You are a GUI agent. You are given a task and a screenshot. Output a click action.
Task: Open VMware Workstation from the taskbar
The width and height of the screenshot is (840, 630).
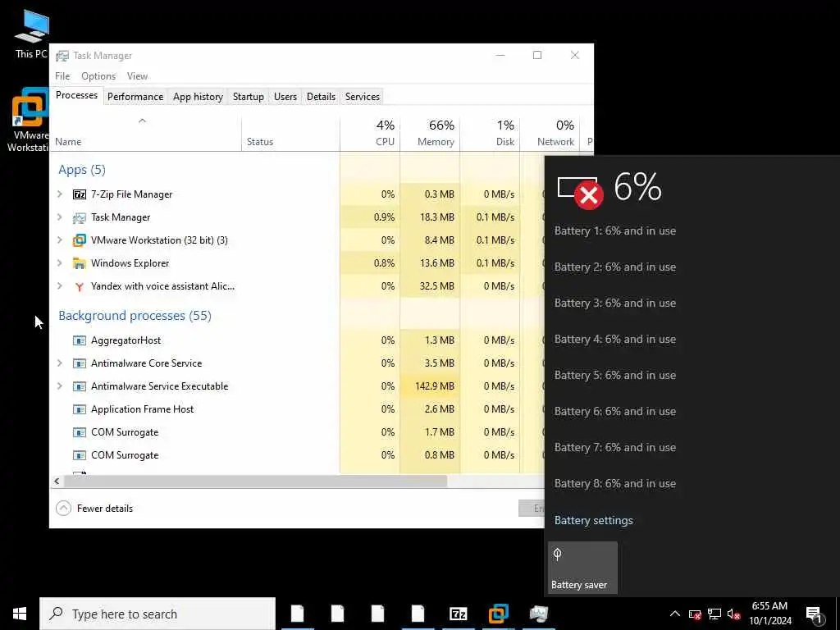click(498, 614)
